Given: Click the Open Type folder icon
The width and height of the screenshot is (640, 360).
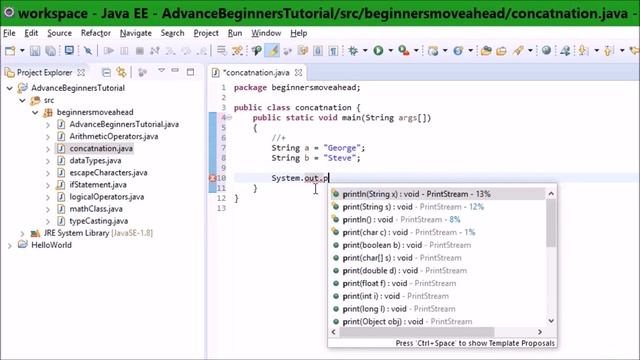Looking at the screenshot, I should tap(486, 51).
